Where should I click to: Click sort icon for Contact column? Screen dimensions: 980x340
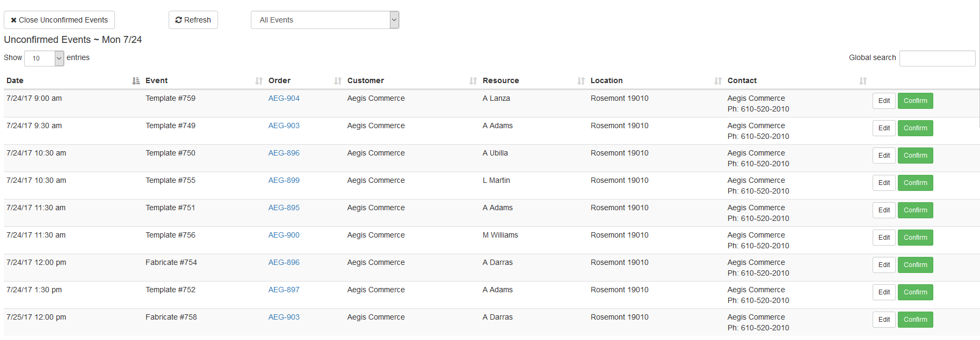click(863, 81)
